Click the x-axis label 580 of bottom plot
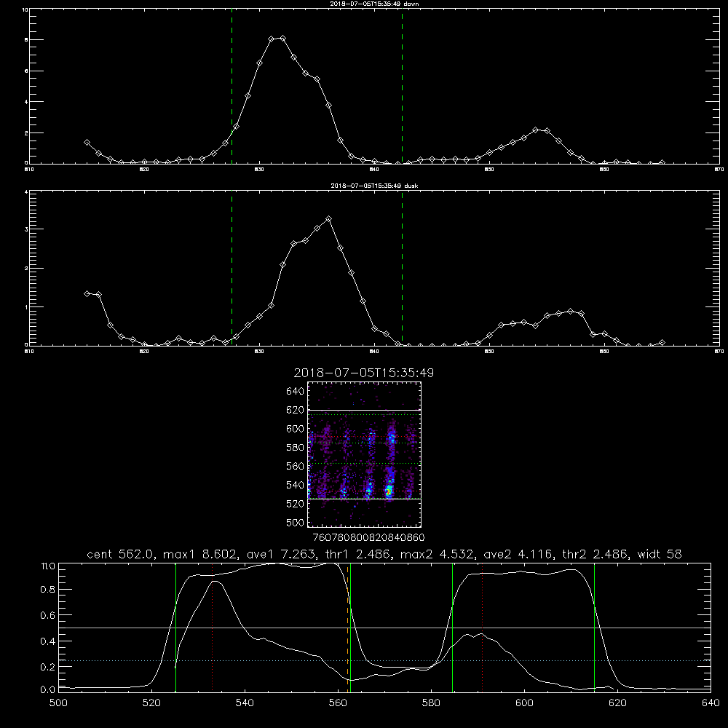The image size is (728, 728). click(431, 703)
